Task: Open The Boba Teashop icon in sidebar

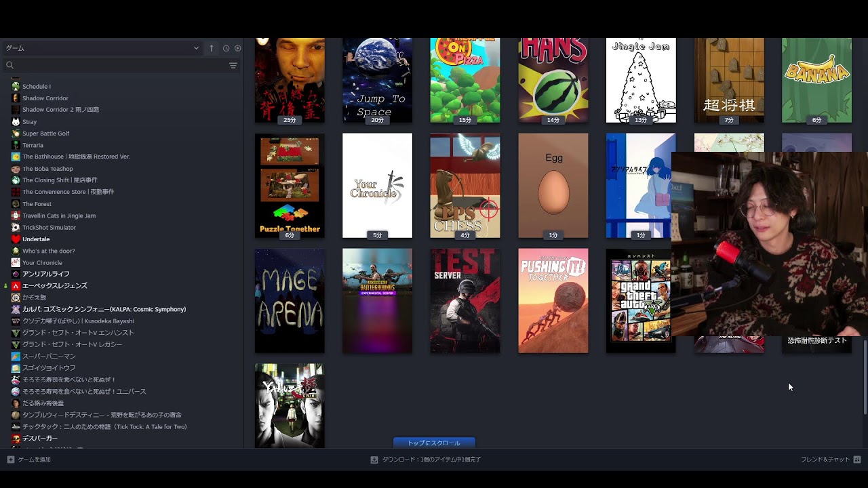Action: (x=16, y=169)
